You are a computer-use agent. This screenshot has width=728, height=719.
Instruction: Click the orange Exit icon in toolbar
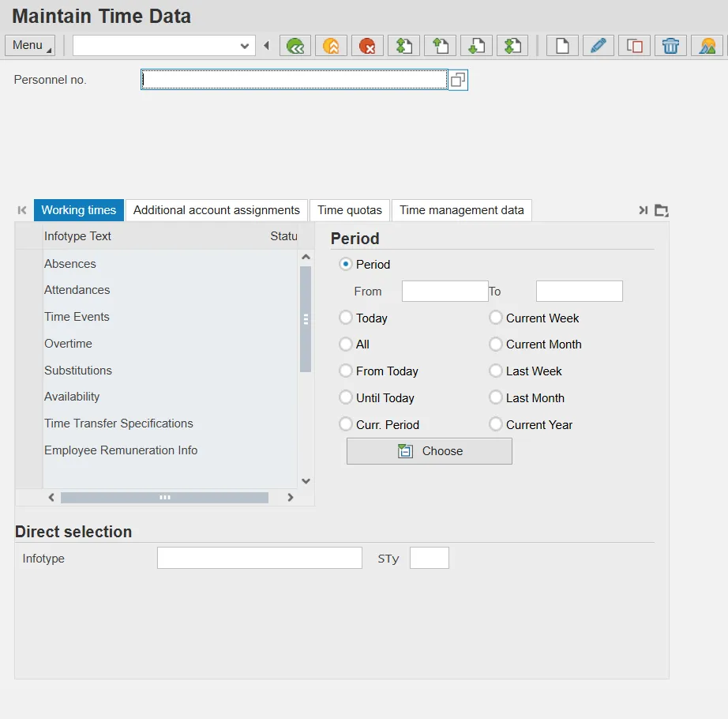click(x=332, y=46)
